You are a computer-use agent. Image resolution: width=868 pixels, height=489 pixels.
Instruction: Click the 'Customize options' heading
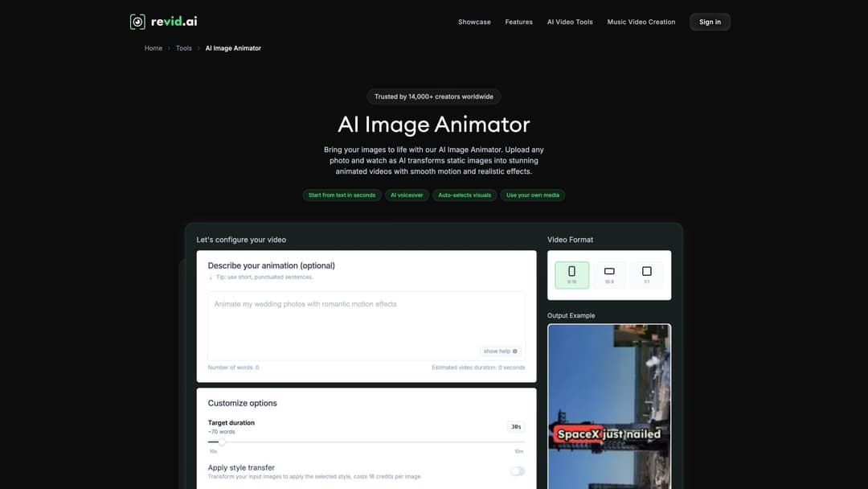coord(243,403)
